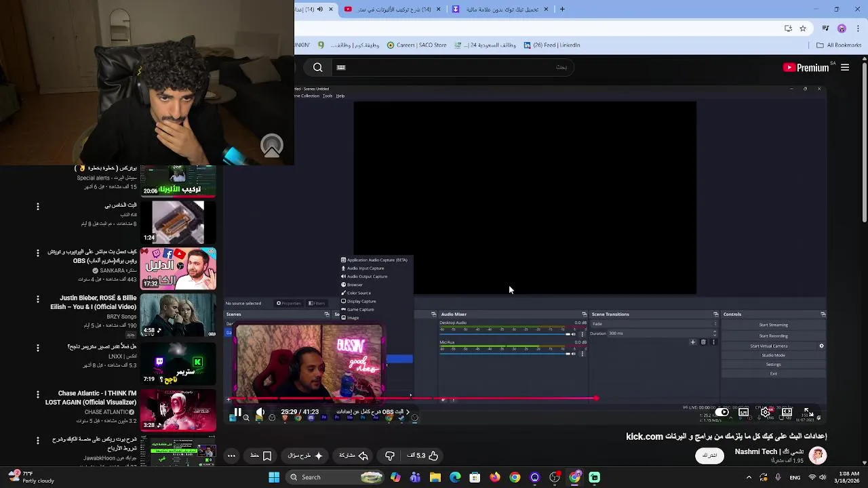Adjust the Desktop Audio volume slider
Image resolution: width=868 pixels, height=488 pixels.
coord(504,334)
